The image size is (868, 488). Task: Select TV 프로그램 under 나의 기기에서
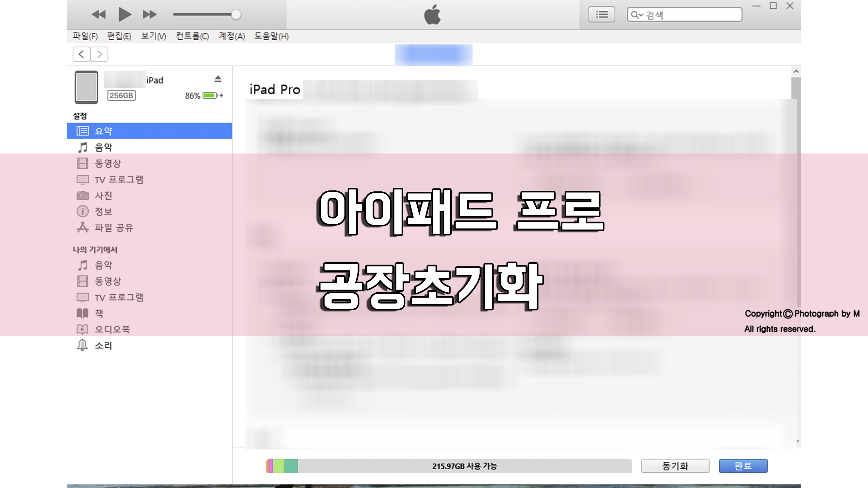pyautogui.click(x=119, y=297)
